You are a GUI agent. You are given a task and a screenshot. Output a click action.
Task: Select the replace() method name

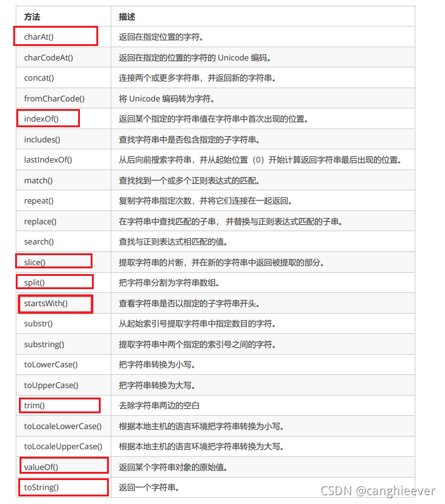point(40,222)
